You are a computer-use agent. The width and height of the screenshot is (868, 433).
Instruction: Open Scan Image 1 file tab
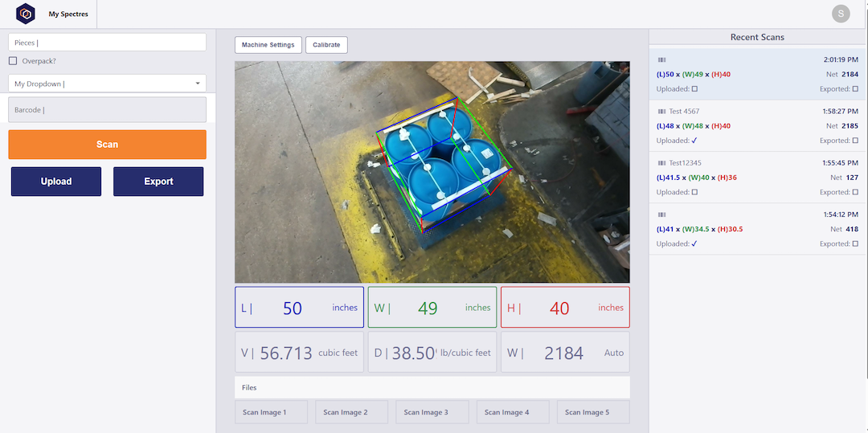tap(271, 412)
